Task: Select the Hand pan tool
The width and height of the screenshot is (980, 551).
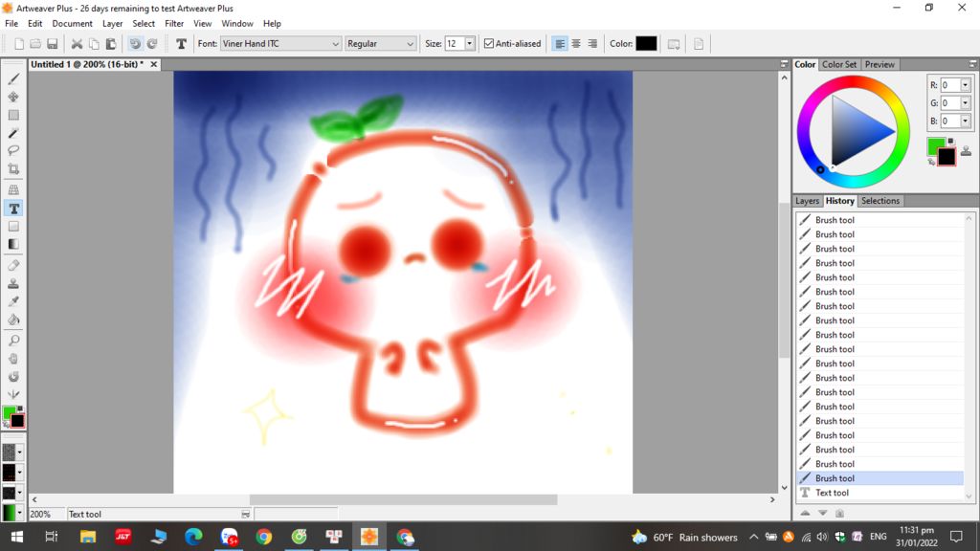Action: point(13,359)
